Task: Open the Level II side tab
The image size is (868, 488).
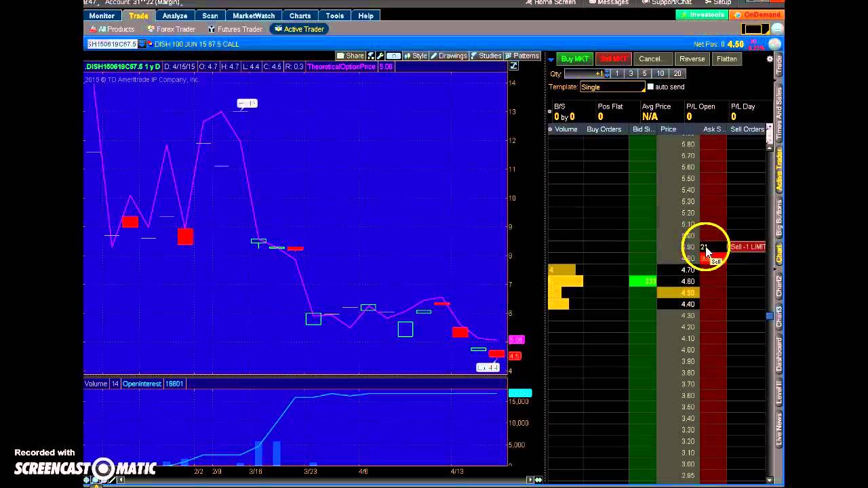Action: pos(778,392)
